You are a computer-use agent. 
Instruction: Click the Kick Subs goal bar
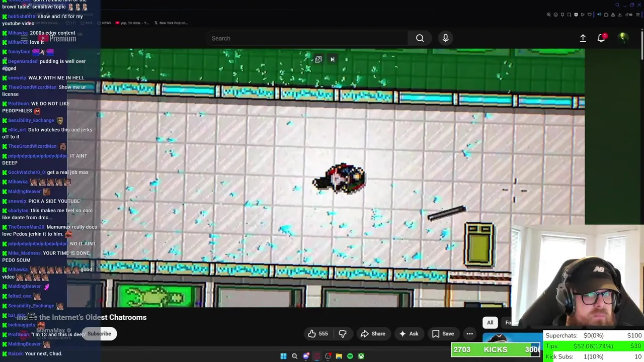[x=594, y=356]
